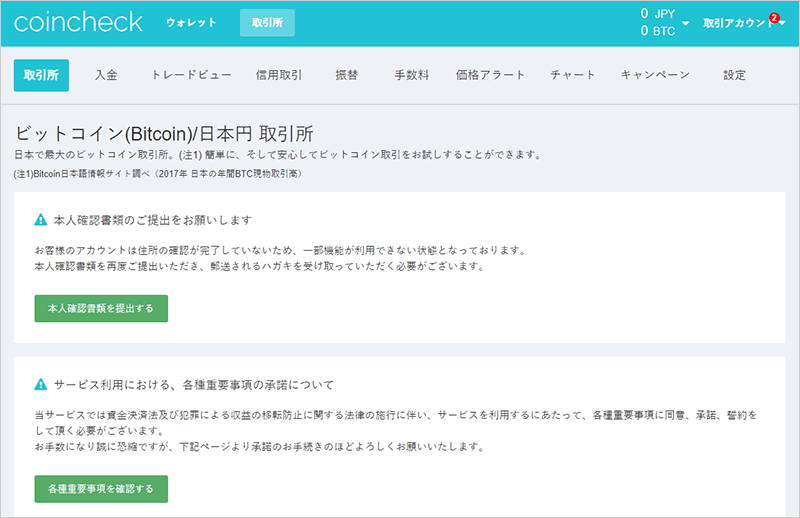Open the 取引アカウント dropdown menu
800x518 pixels.
[738, 23]
